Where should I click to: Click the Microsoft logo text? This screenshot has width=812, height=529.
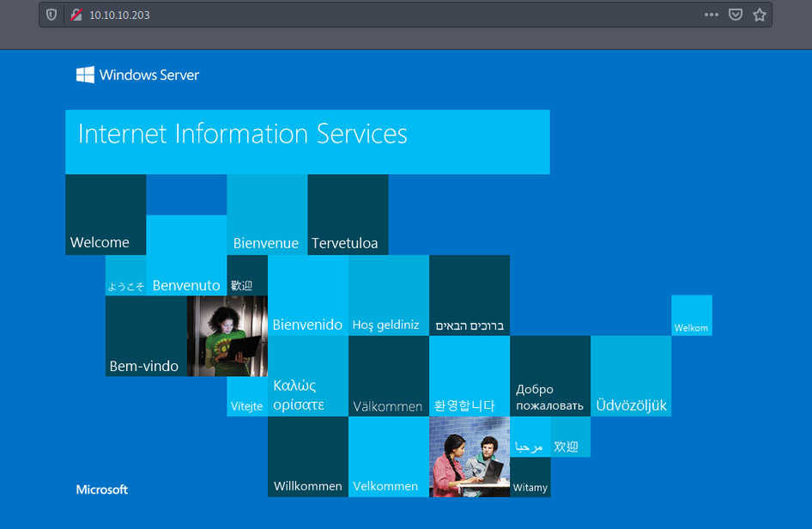(x=102, y=489)
